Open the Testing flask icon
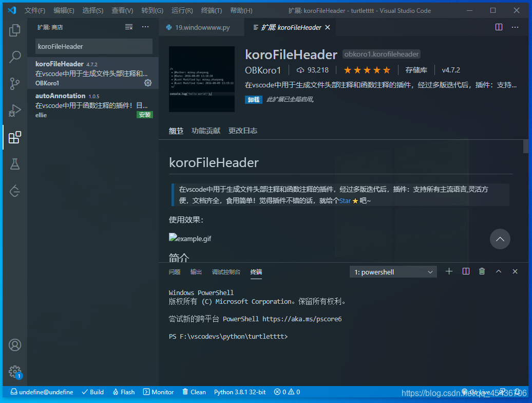 coord(14,164)
